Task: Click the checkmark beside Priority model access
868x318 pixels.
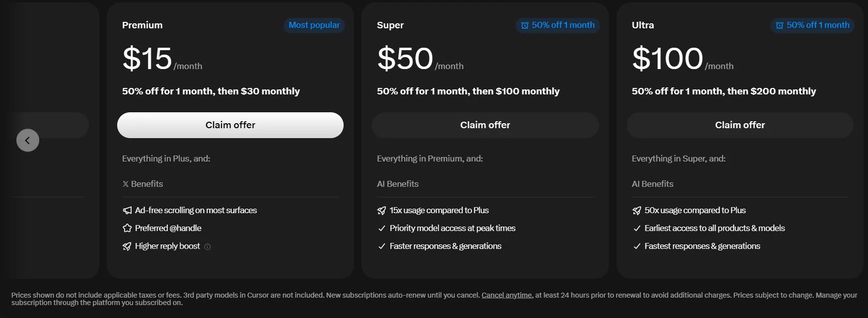Action: click(x=381, y=228)
